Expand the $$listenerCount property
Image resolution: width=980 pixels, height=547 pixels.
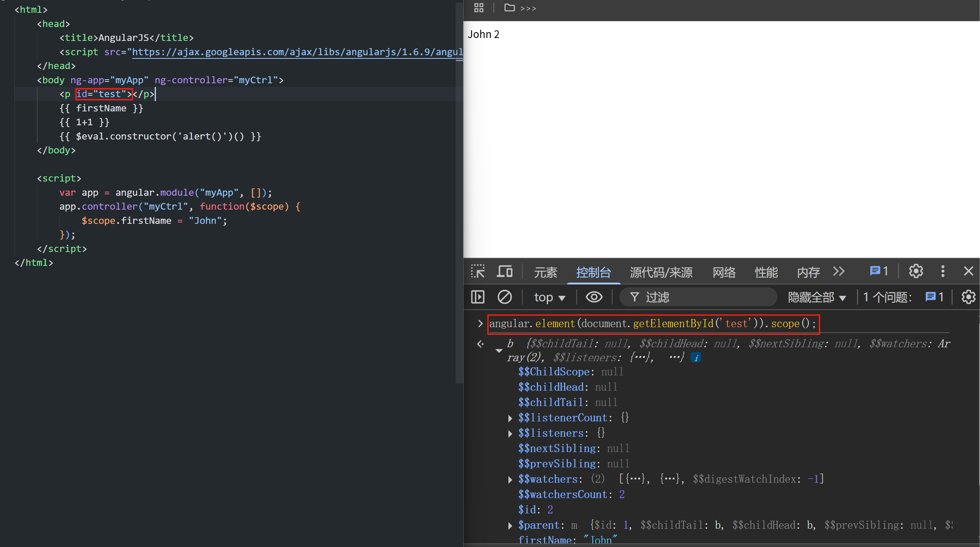510,418
